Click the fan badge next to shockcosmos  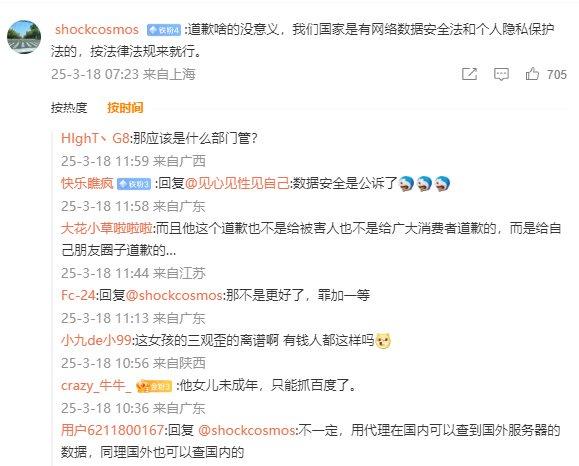pyautogui.click(x=164, y=30)
